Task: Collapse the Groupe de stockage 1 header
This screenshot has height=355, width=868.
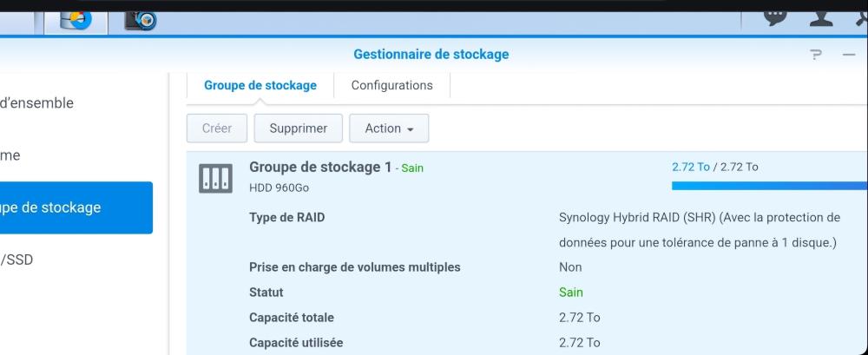Action: click(320, 167)
